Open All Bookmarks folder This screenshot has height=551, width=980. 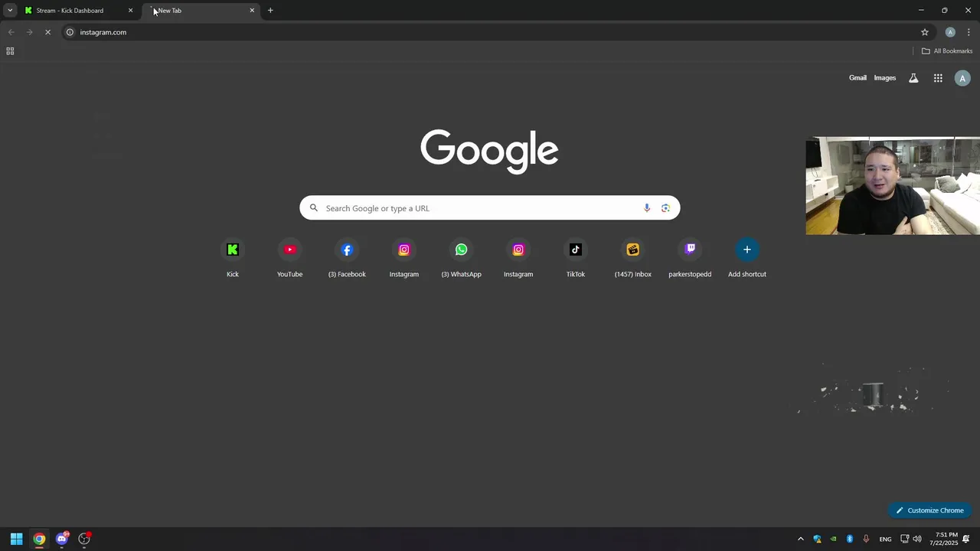point(947,51)
